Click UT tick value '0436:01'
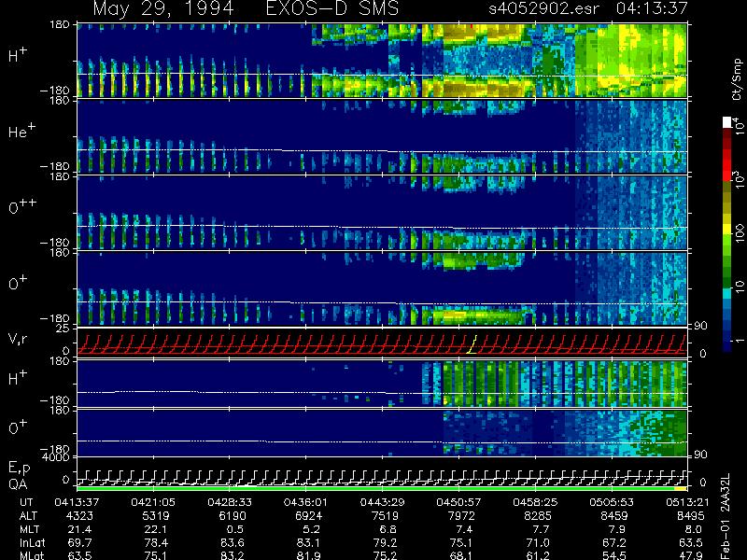Screen dimensions: 747x560 coord(305,502)
